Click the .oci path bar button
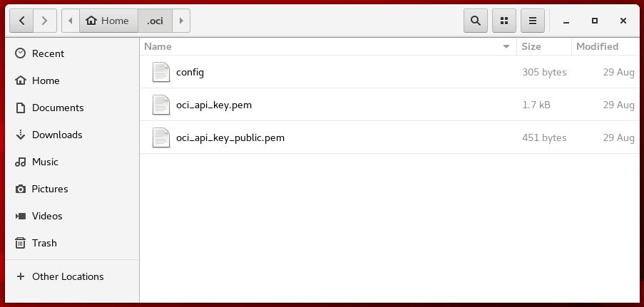644x307 pixels. [x=155, y=21]
